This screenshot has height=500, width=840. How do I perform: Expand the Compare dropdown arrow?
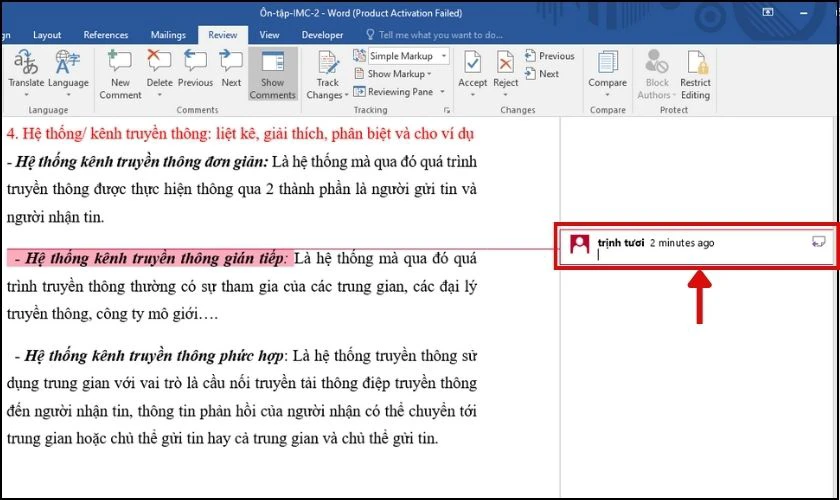click(x=608, y=95)
